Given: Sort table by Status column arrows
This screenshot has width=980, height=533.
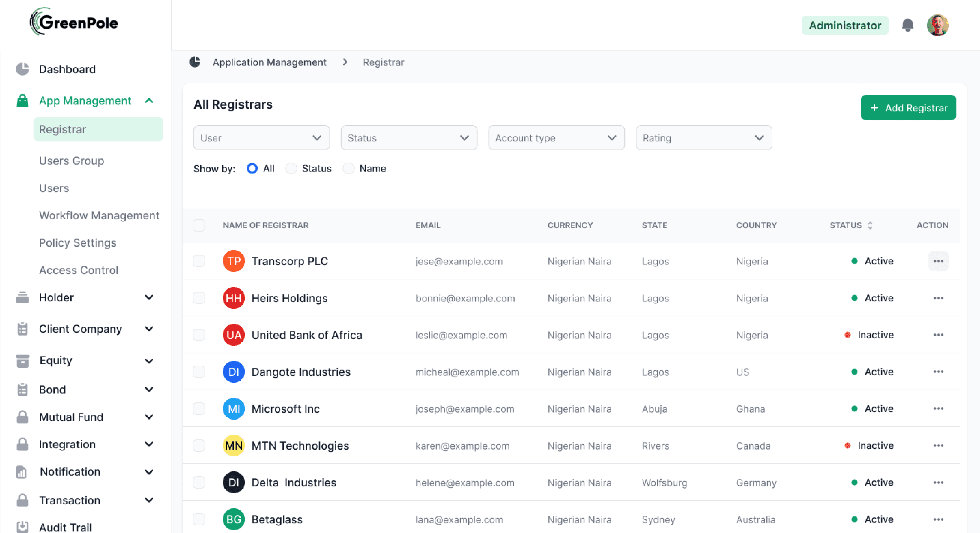Looking at the screenshot, I should (x=870, y=225).
